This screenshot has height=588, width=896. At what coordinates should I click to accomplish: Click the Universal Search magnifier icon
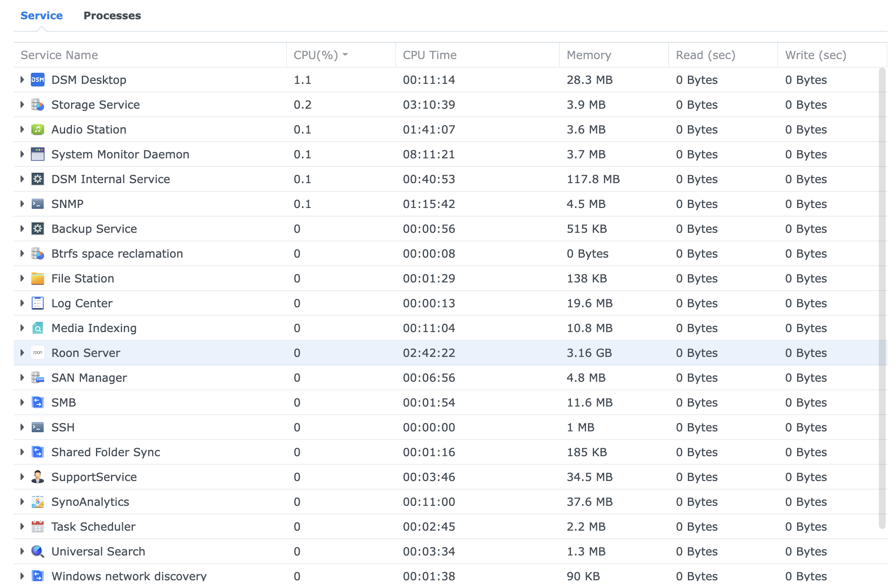coord(38,551)
